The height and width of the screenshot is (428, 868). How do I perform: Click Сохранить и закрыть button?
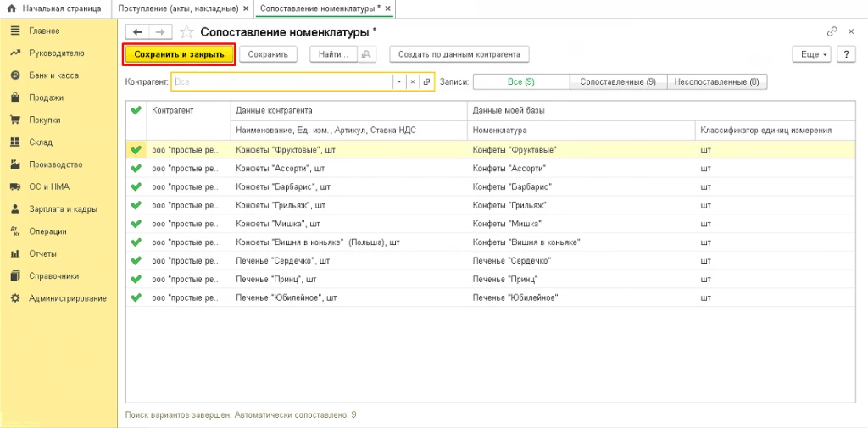tap(180, 55)
